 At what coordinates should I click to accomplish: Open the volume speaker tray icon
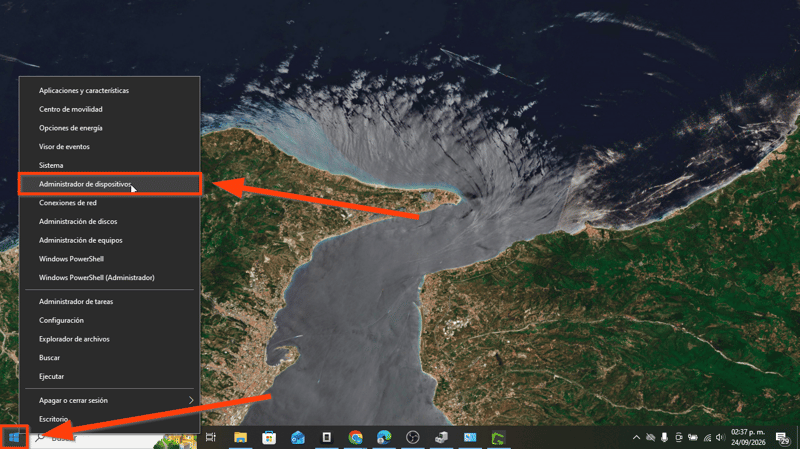pos(720,437)
